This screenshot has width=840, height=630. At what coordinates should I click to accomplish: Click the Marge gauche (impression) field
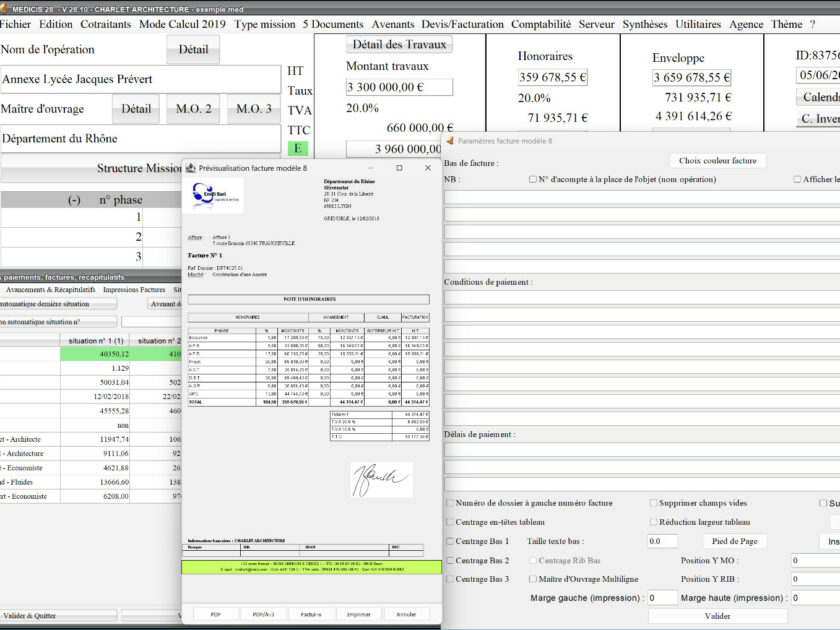click(662, 598)
